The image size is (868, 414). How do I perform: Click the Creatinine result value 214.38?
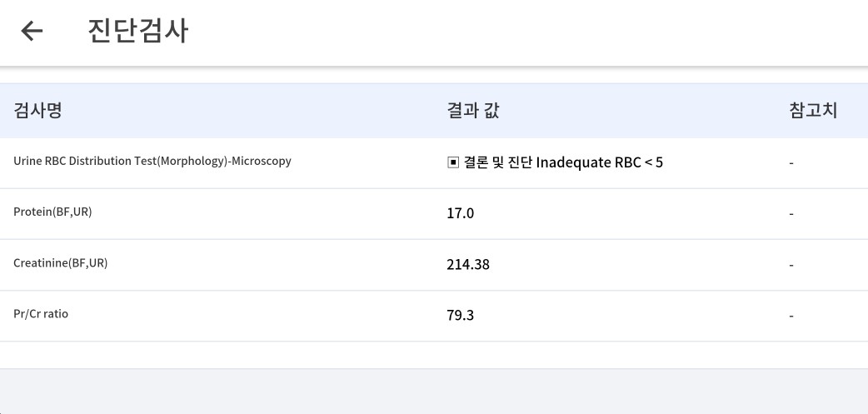(468, 265)
